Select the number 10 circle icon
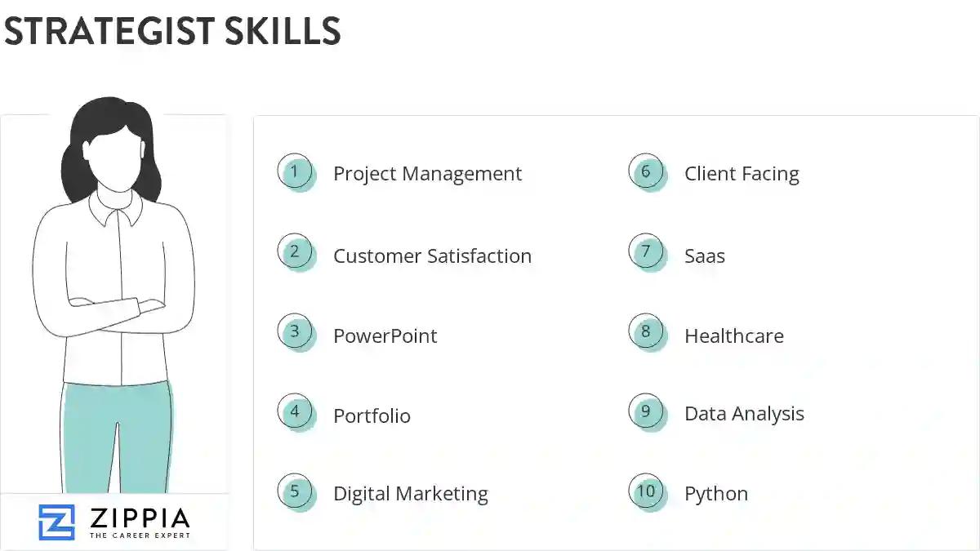Screen dimensions: 980x551 (646, 491)
